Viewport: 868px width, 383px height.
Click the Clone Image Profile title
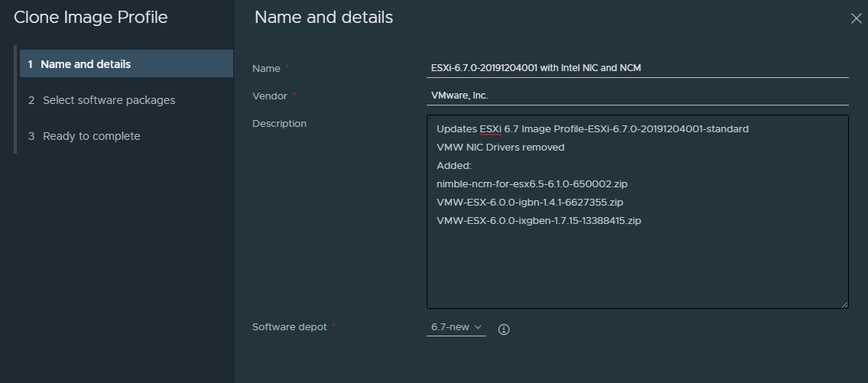click(90, 17)
